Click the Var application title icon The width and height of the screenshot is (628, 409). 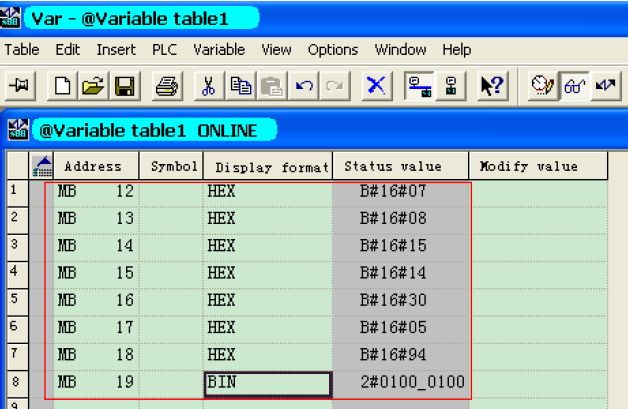[x=10, y=18]
